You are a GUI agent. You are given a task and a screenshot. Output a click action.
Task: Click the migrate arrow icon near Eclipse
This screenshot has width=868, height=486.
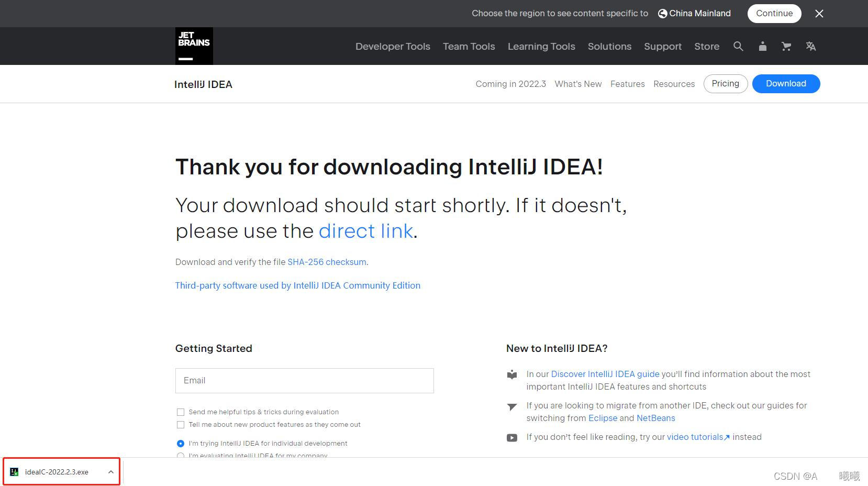coord(512,406)
